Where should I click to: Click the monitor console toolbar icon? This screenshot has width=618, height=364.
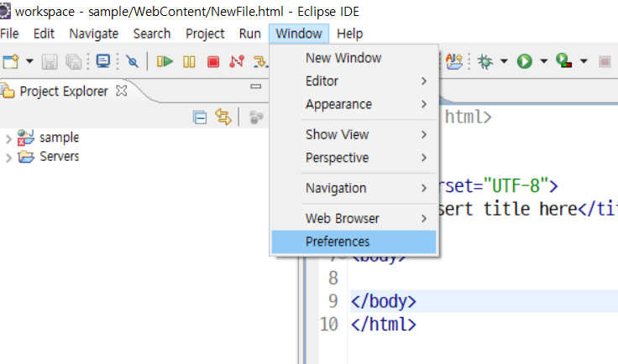point(103,61)
